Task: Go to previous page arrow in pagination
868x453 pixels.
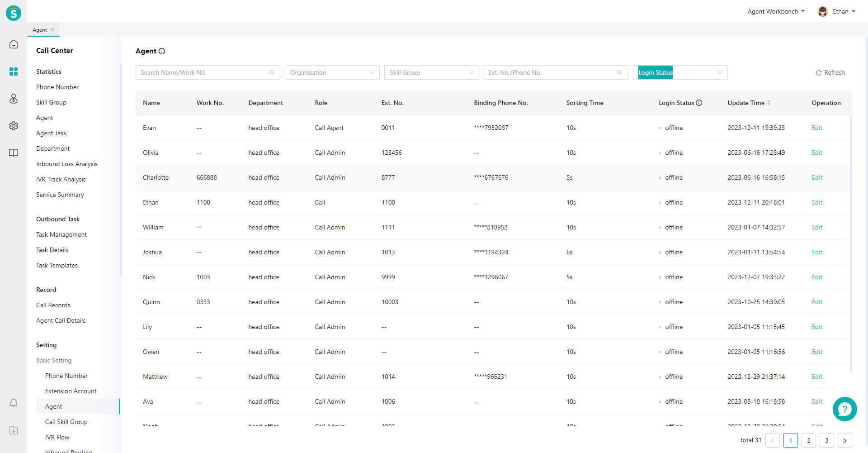Action: point(773,440)
